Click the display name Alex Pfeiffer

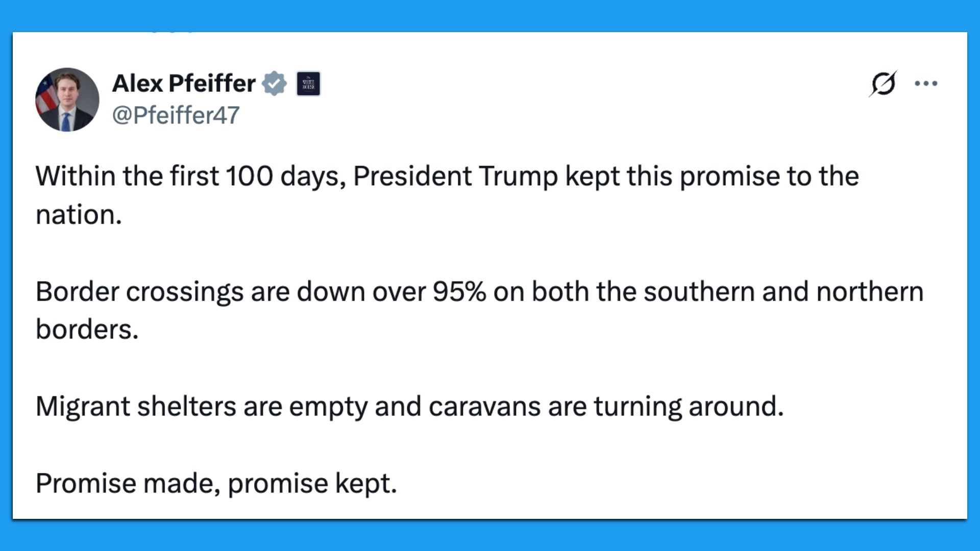click(x=184, y=84)
